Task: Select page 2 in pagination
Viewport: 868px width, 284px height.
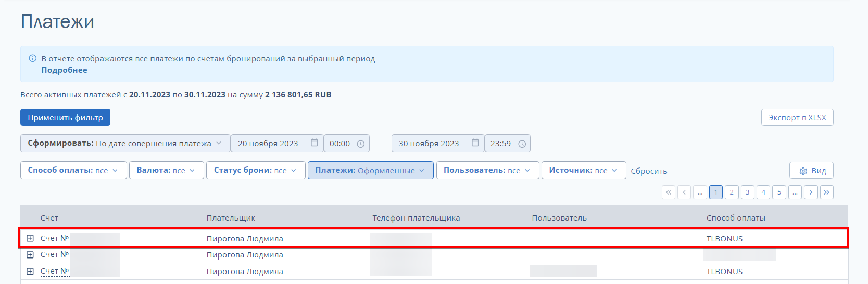Action: (732, 192)
